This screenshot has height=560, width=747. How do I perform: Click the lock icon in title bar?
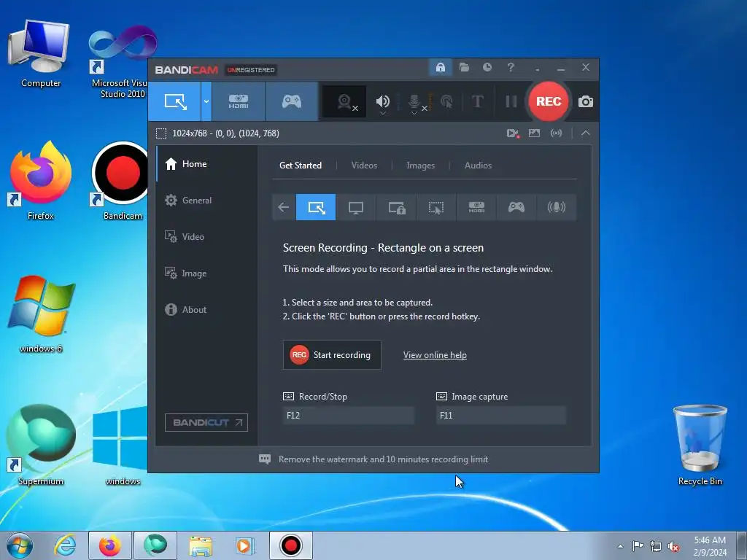pyautogui.click(x=440, y=67)
